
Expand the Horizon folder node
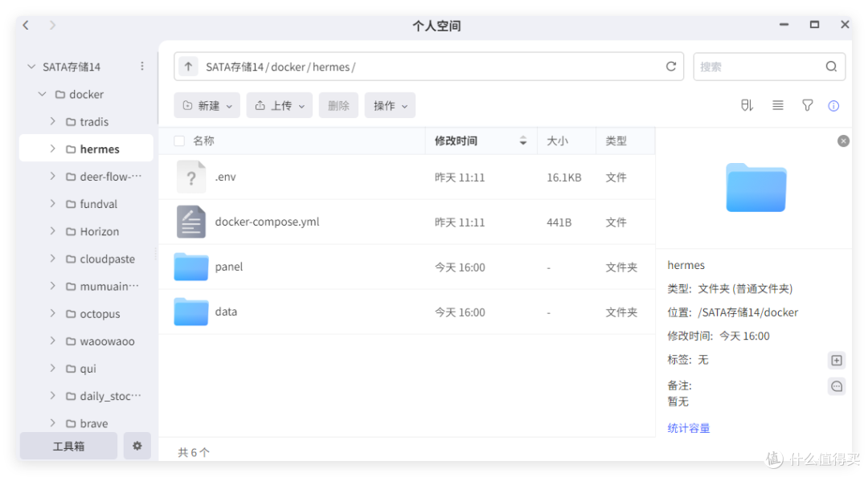coord(52,230)
